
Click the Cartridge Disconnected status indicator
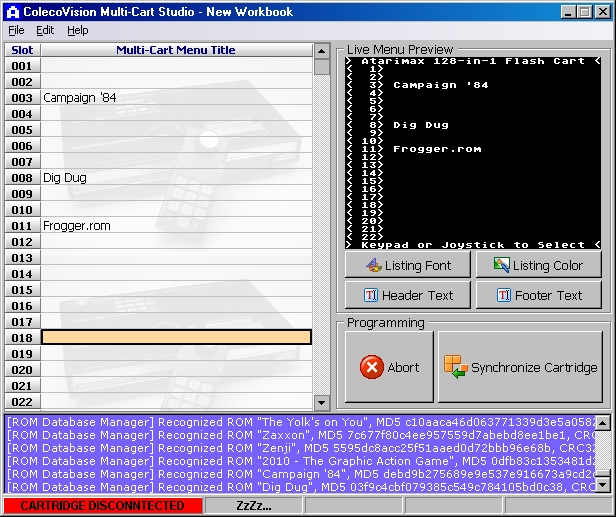102,506
